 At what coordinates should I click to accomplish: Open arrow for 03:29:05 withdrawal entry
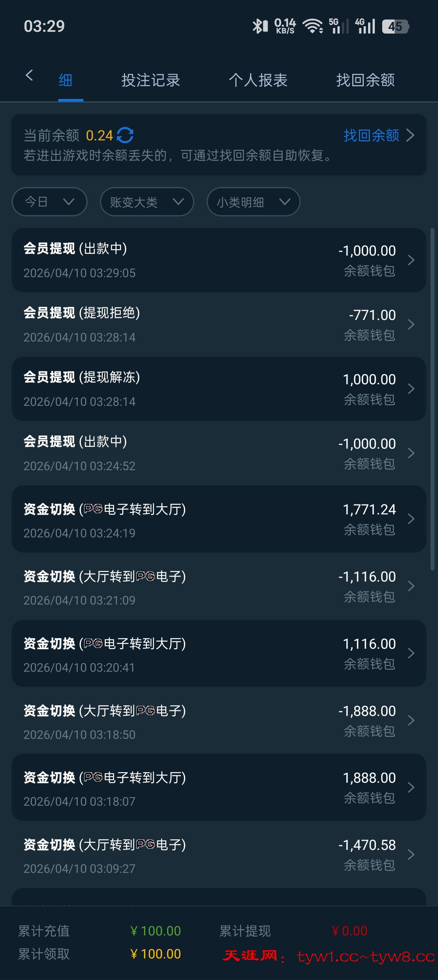click(x=411, y=260)
